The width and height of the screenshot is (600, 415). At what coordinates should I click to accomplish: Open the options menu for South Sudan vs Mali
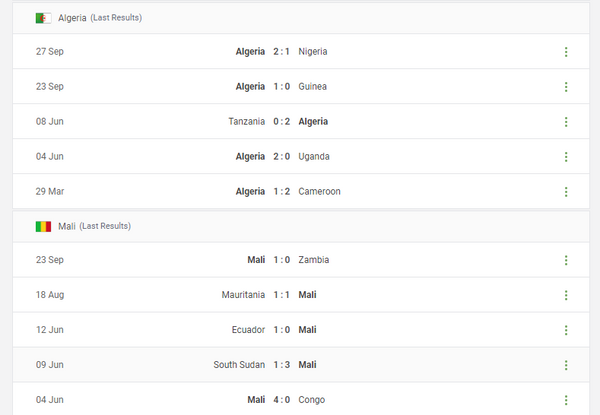[x=565, y=365]
